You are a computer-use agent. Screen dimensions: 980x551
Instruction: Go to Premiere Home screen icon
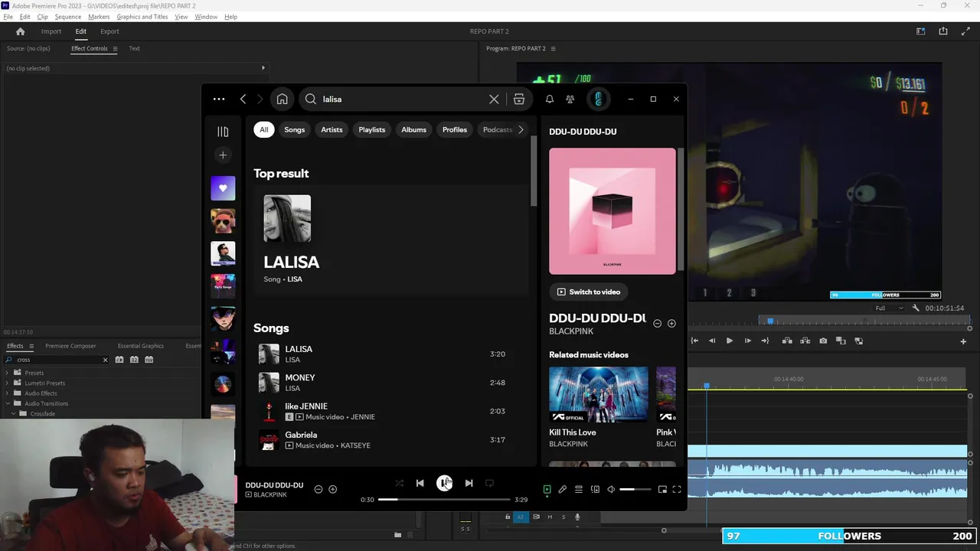(21, 31)
